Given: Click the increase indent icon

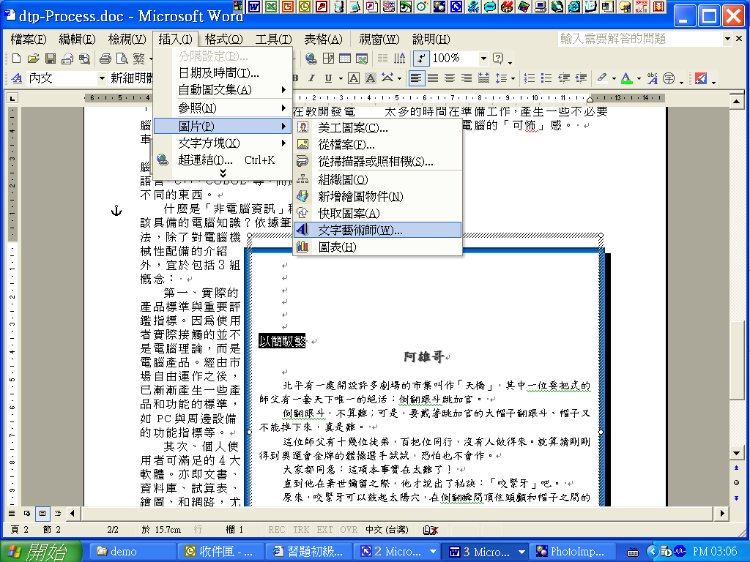Looking at the screenshot, I should pyautogui.click(x=581, y=78).
